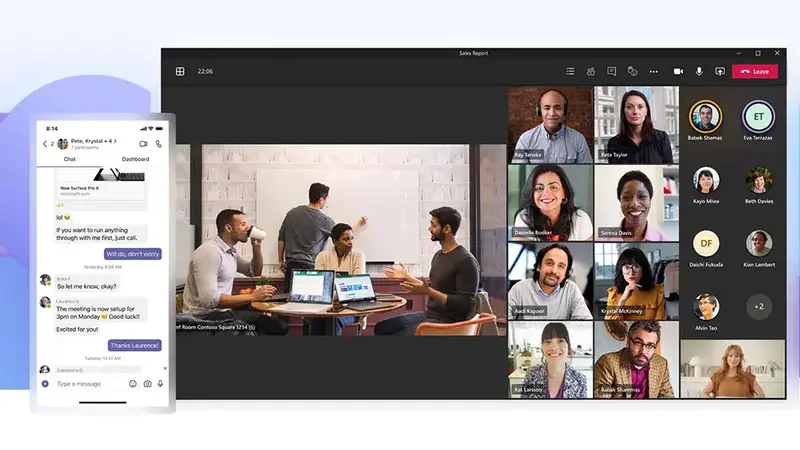Screen dimensions: 800x450
Task: Click Kayo Miwa's avatar
Action: (x=706, y=180)
